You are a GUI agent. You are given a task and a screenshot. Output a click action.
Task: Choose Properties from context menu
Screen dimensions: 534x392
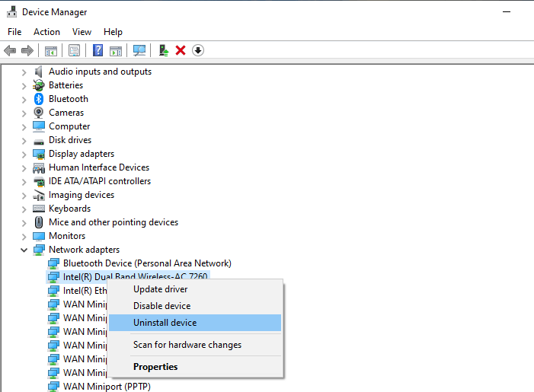click(195, 367)
